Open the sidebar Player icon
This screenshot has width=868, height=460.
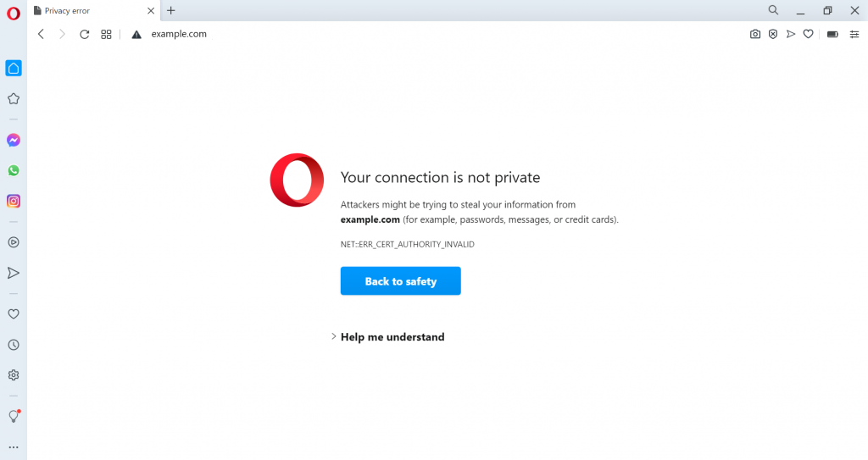click(14, 242)
